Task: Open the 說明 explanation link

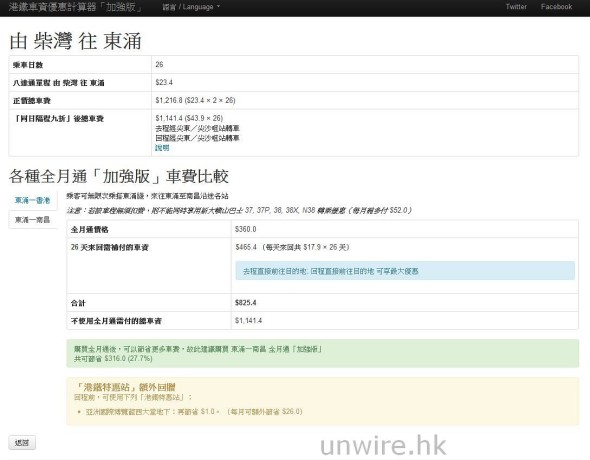Action: click(x=162, y=148)
